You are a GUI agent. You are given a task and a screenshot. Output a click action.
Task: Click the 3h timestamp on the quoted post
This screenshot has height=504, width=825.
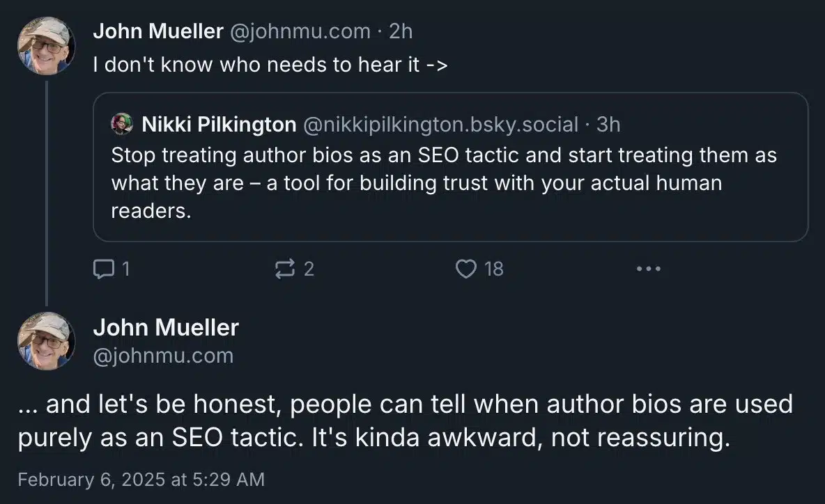[x=608, y=124]
